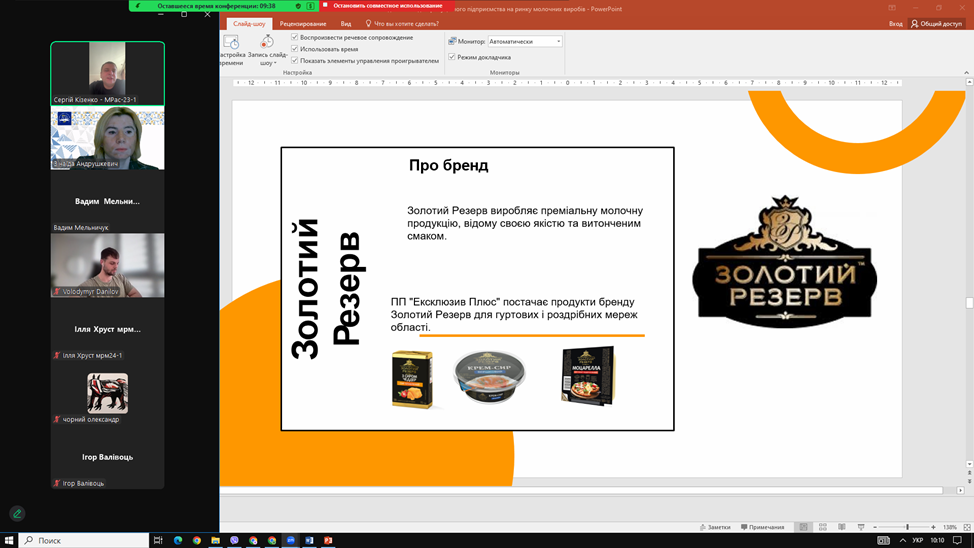
Task: Select the Крем-сир product image
Action: pos(489,377)
